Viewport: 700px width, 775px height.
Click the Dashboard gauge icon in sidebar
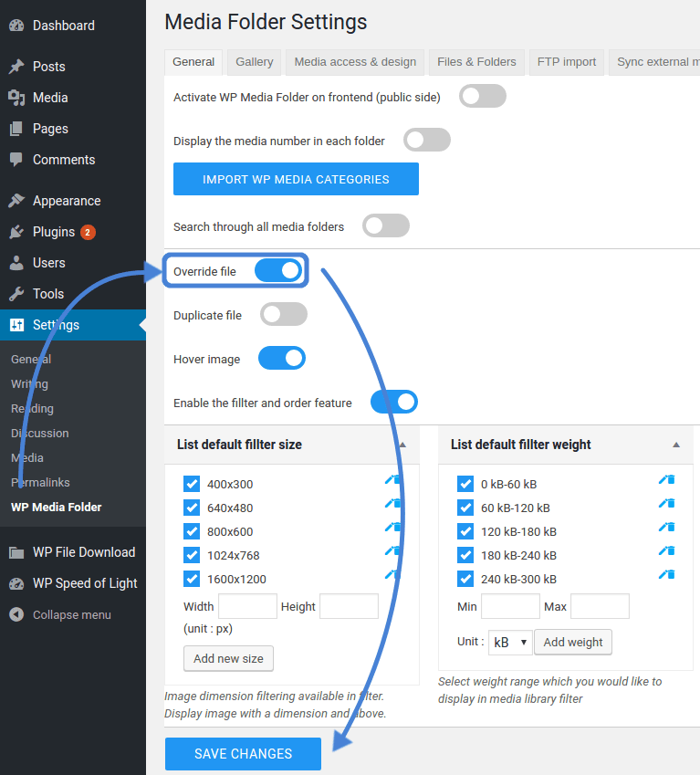click(16, 26)
